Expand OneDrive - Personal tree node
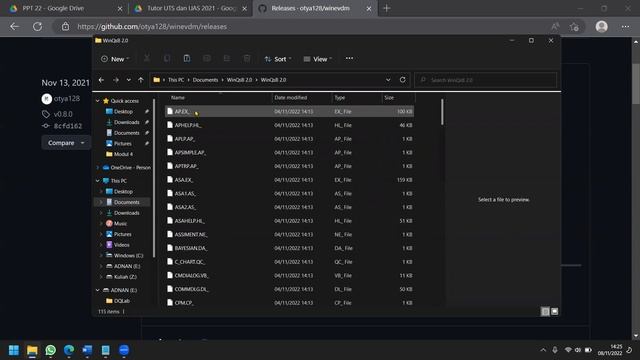This screenshot has height=360, width=640. tap(98, 167)
